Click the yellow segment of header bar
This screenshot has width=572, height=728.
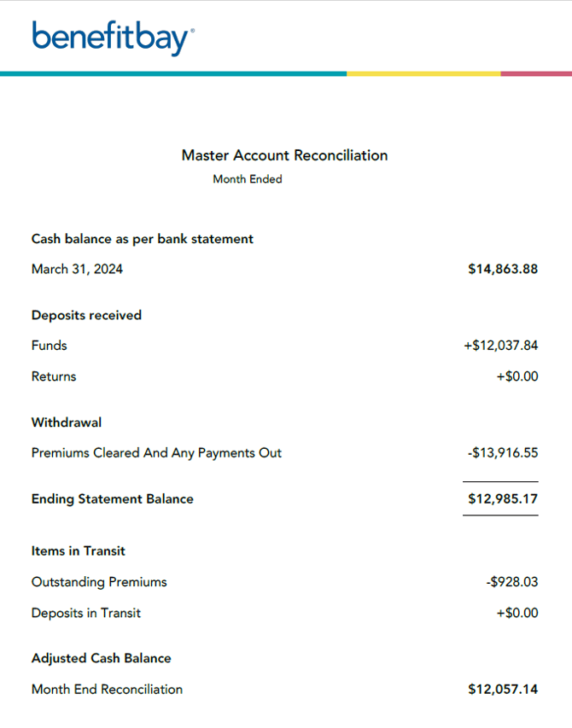point(423,73)
